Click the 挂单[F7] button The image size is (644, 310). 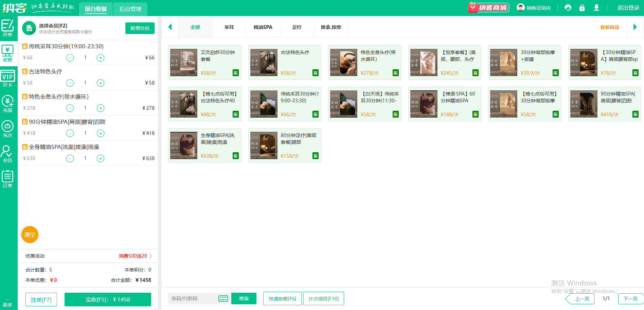pyautogui.click(x=41, y=300)
